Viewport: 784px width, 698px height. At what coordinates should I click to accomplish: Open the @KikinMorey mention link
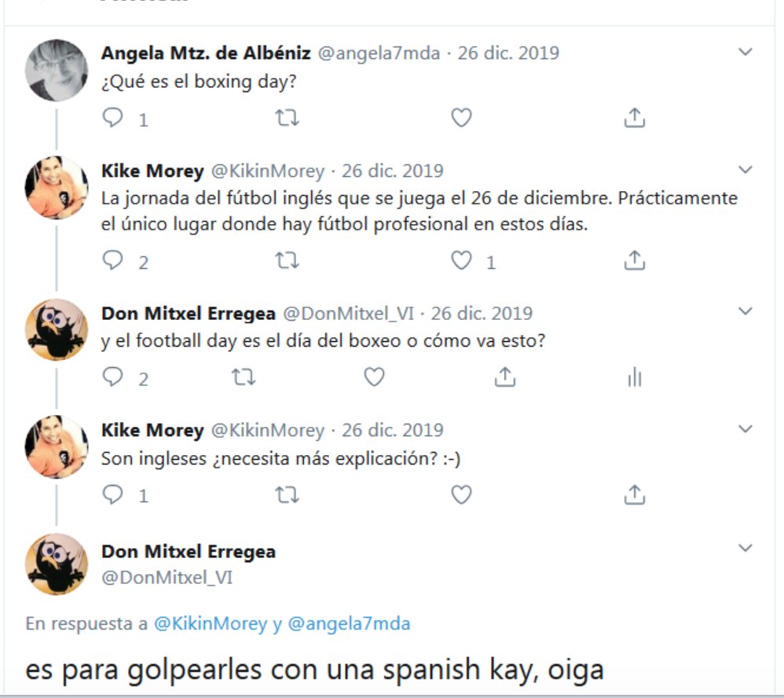[x=211, y=623]
